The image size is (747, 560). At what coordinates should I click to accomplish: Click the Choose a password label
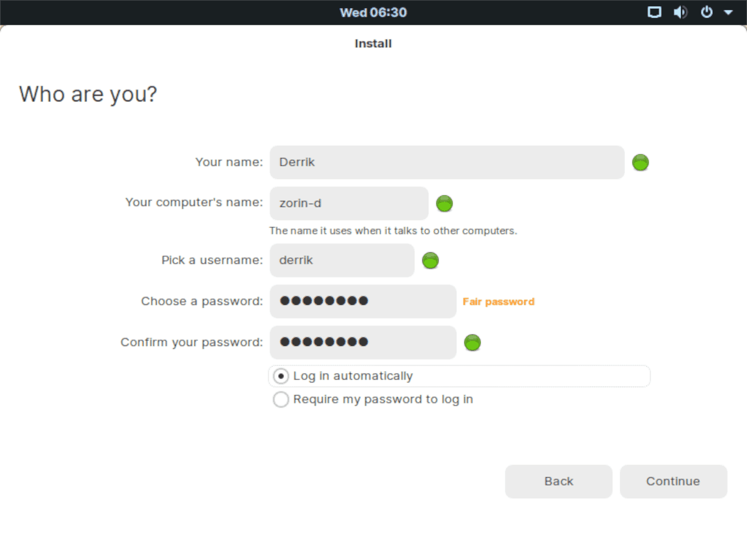202,301
